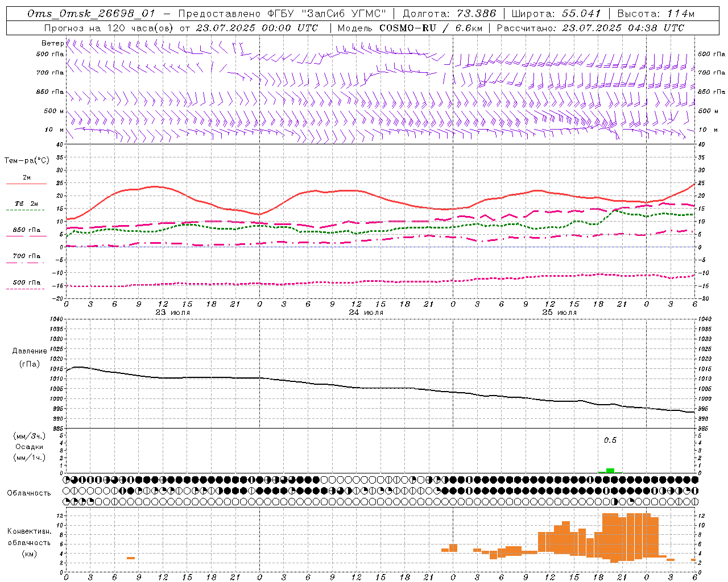Click the Конвективн. panel label
The image size is (728, 582).
tap(30, 531)
